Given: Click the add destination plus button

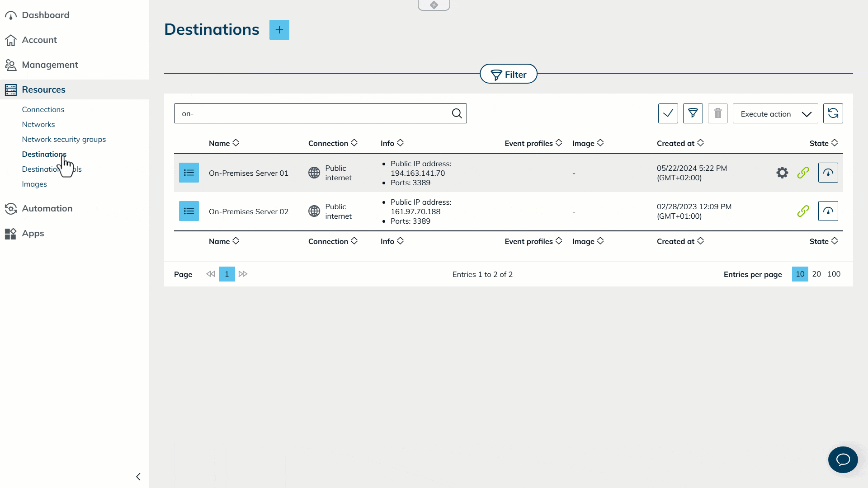Looking at the screenshot, I should pyautogui.click(x=279, y=30).
